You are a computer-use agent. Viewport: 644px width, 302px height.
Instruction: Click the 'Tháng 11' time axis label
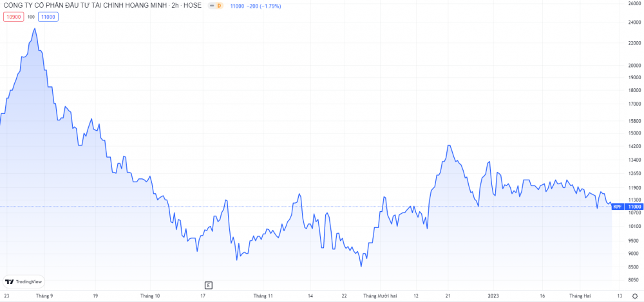point(263,296)
